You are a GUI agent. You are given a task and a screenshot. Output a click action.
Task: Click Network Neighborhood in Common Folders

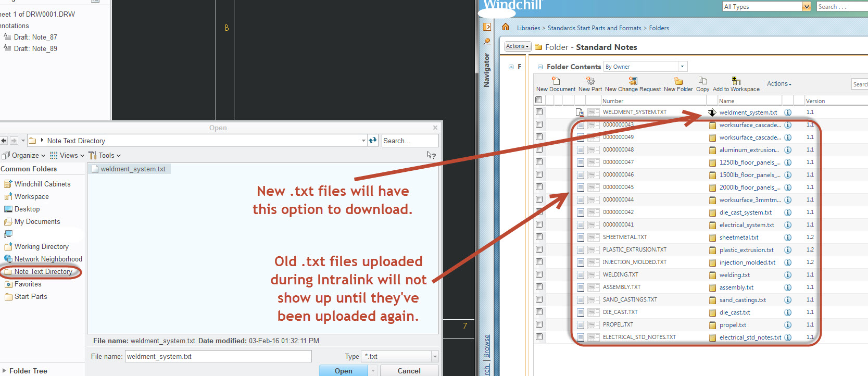43,259
